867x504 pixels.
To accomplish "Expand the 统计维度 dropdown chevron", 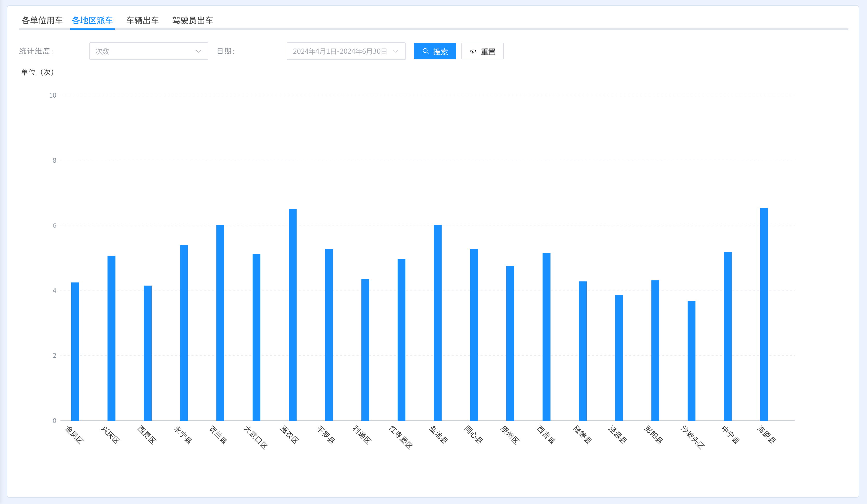I will 198,51.
